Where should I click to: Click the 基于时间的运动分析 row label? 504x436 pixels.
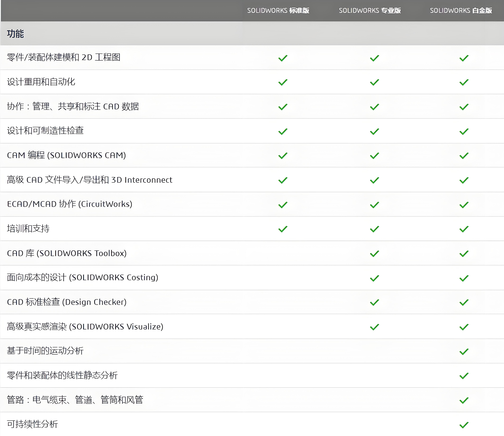click(x=45, y=351)
